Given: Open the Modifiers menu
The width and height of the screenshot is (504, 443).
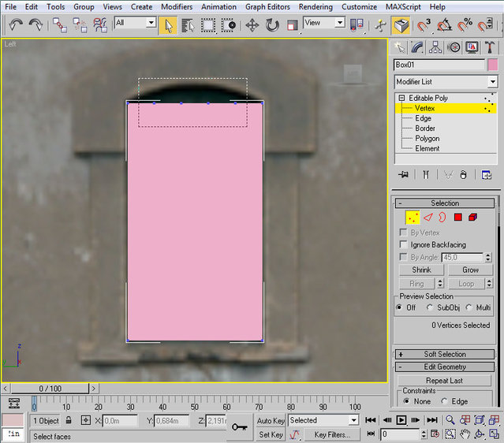Looking at the screenshot, I should 177,6.
